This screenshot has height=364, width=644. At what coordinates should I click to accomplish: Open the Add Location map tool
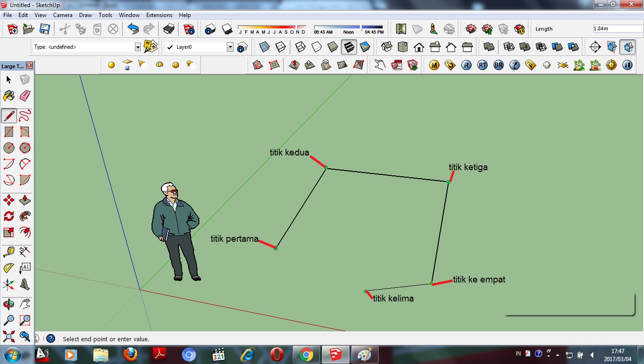(401, 28)
